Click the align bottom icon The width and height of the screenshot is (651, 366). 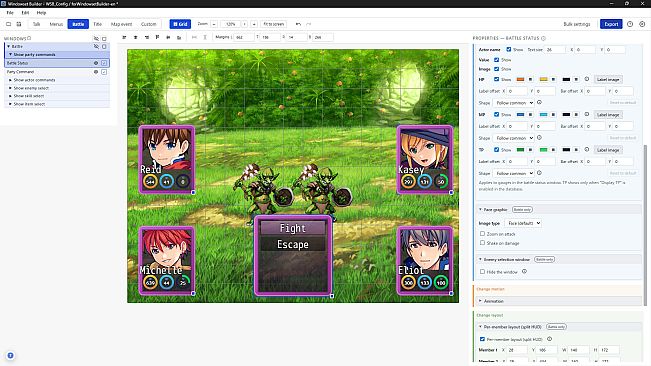[179, 37]
